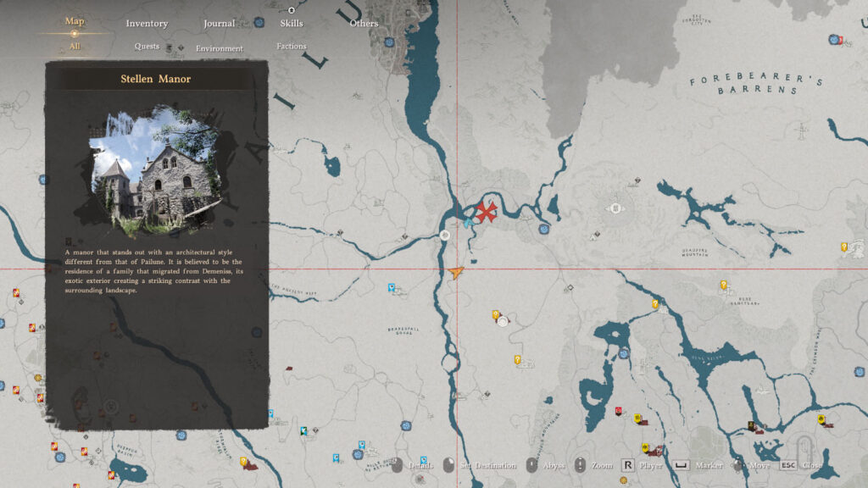
Task: Choose Set Destination at the bottom bar
Action: pyautogui.click(x=480, y=465)
